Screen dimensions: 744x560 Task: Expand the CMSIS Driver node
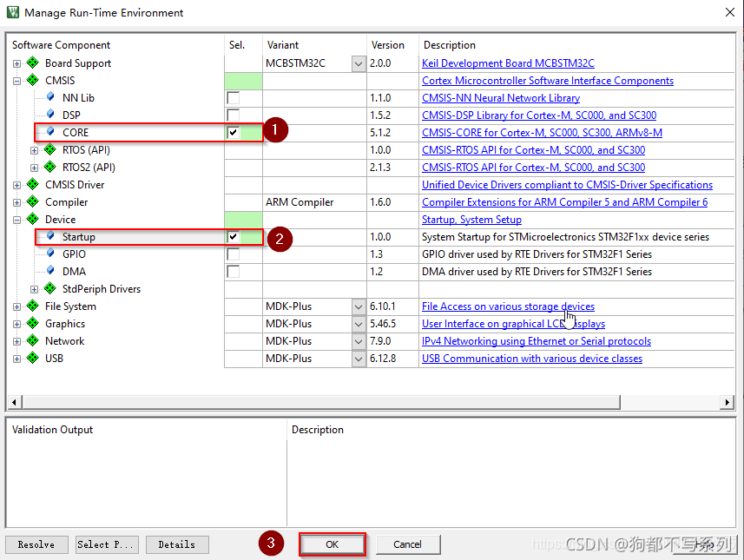17,185
